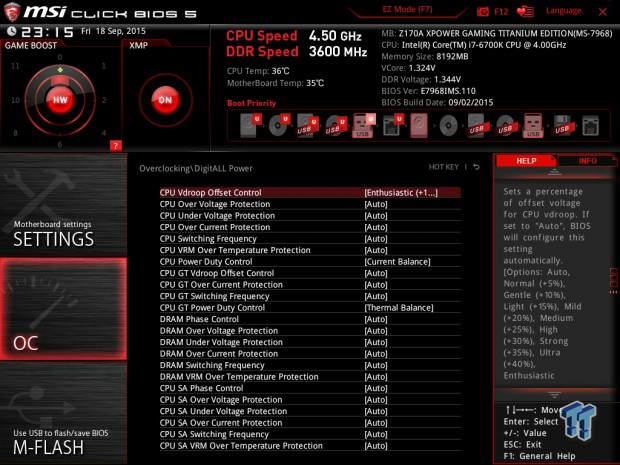This screenshot has height=465, width=620.
Task: Select the UEFI hard disk boot device icon
Action: [x=250, y=125]
